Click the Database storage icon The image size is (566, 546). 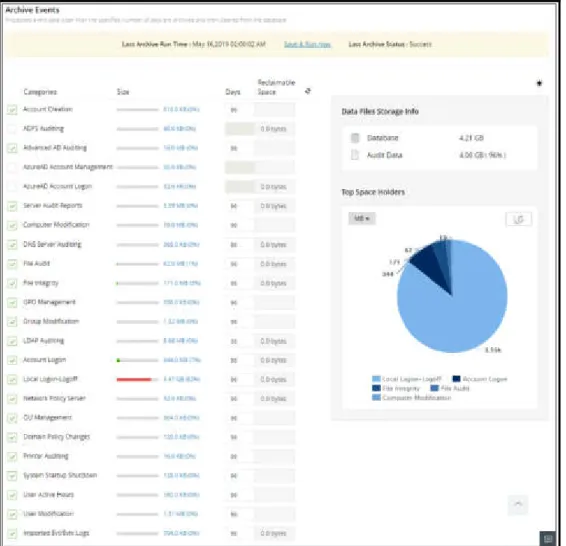(355, 138)
